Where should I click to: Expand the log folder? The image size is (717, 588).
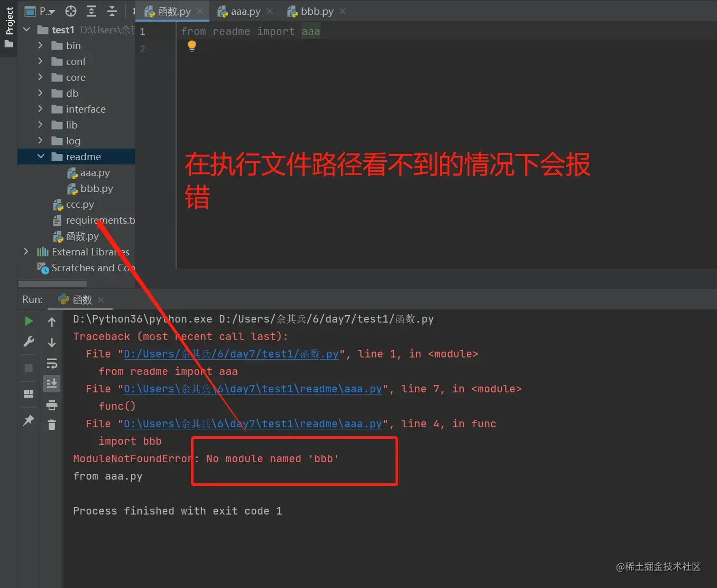pos(40,141)
